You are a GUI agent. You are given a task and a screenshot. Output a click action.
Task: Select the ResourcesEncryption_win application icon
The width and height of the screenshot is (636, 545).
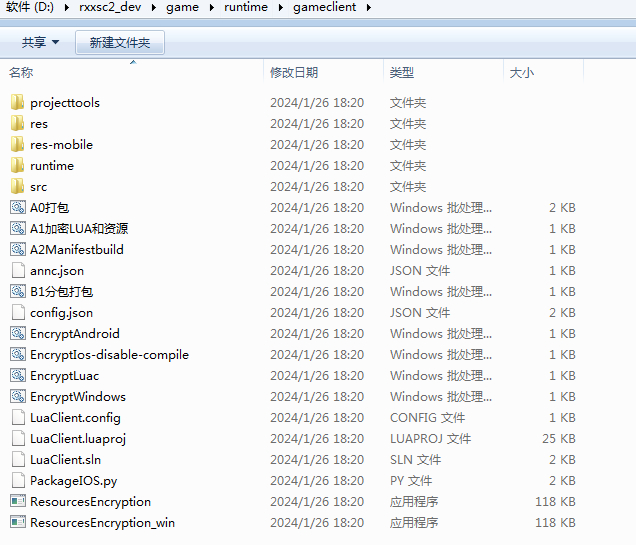[x=17, y=522]
